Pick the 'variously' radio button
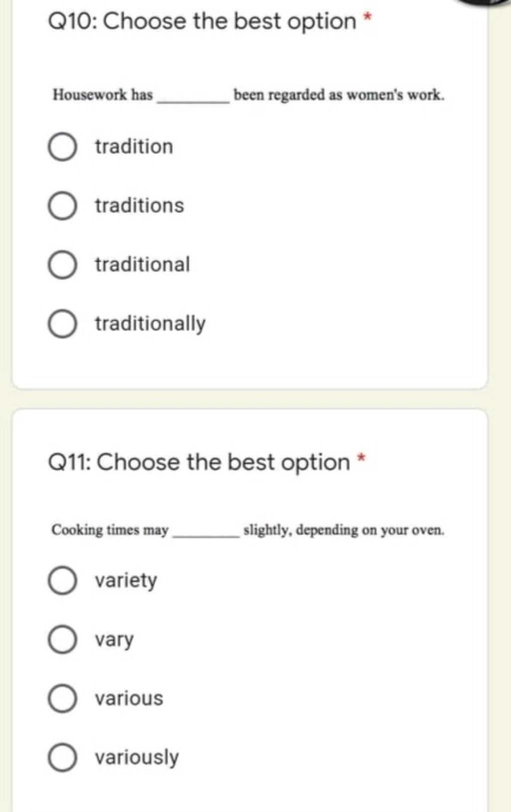 coord(62,757)
